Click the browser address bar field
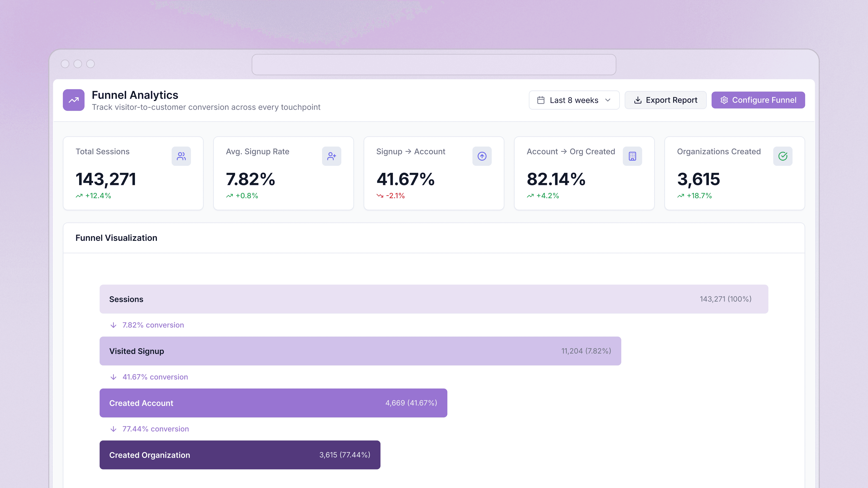The image size is (868, 488). (x=434, y=65)
